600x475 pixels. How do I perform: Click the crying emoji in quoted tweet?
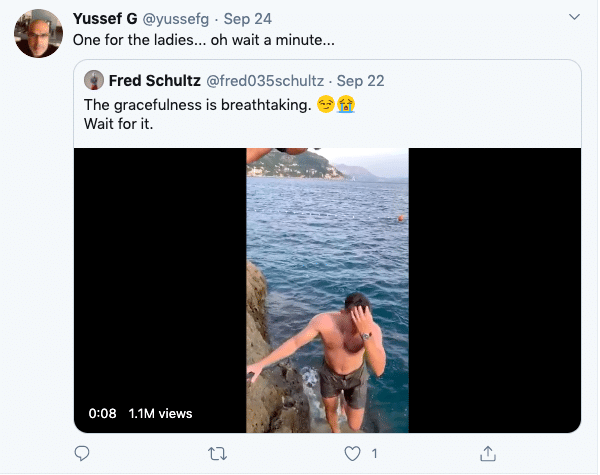[x=346, y=104]
